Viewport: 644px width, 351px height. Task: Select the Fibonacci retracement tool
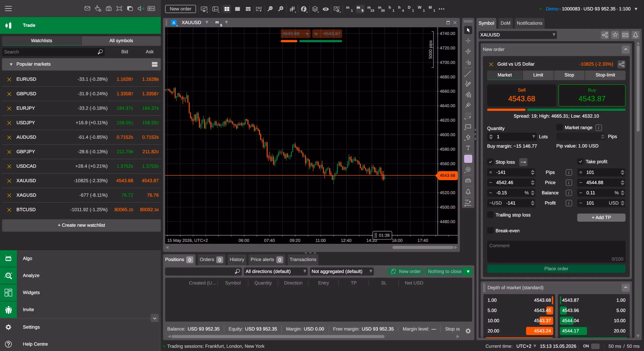coord(468,116)
